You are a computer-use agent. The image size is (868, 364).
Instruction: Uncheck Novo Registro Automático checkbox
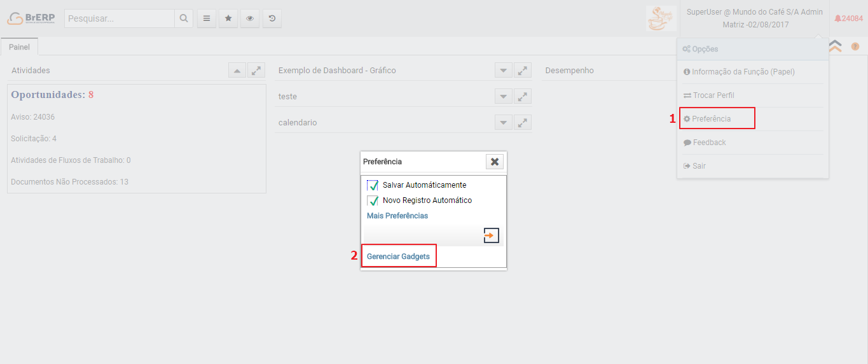373,200
